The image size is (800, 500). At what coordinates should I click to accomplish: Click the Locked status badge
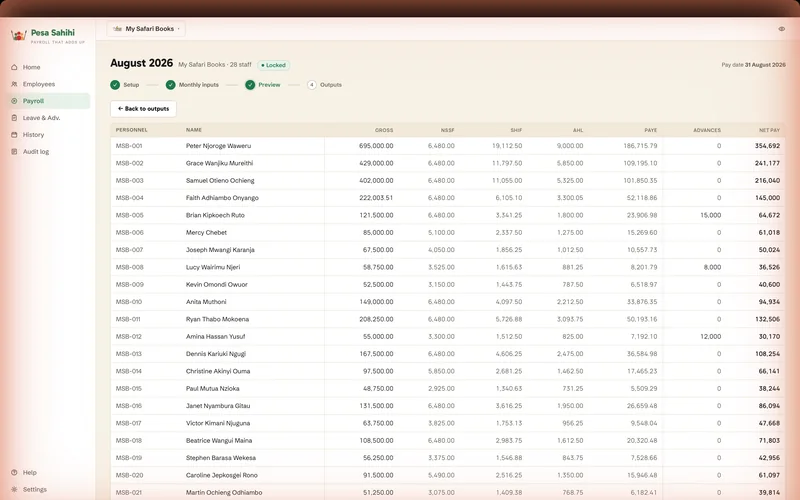(x=273, y=65)
